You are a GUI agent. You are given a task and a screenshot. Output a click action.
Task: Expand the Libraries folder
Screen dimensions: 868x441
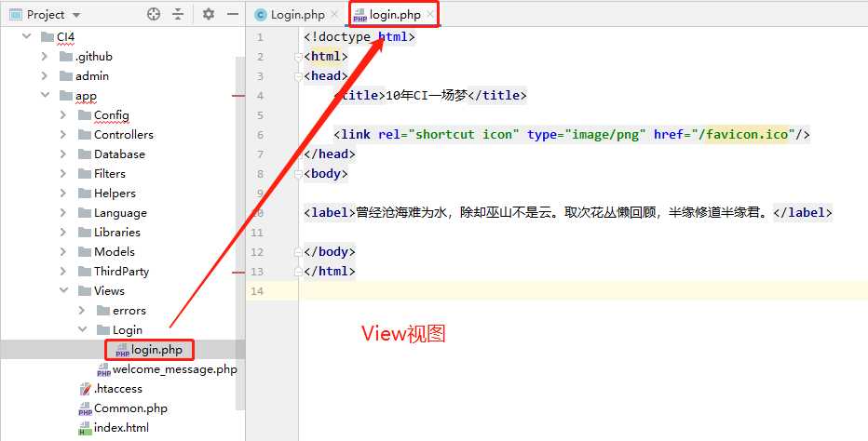[63, 233]
